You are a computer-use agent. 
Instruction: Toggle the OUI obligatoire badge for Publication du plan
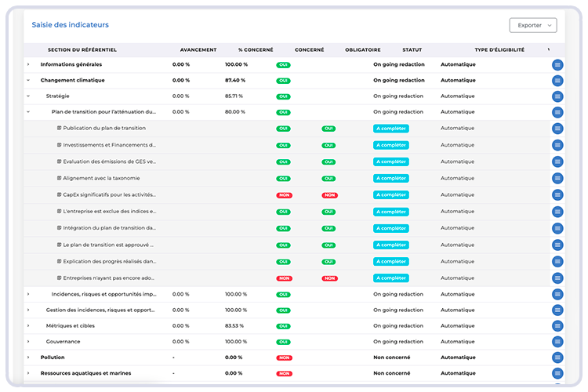[328, 129]
